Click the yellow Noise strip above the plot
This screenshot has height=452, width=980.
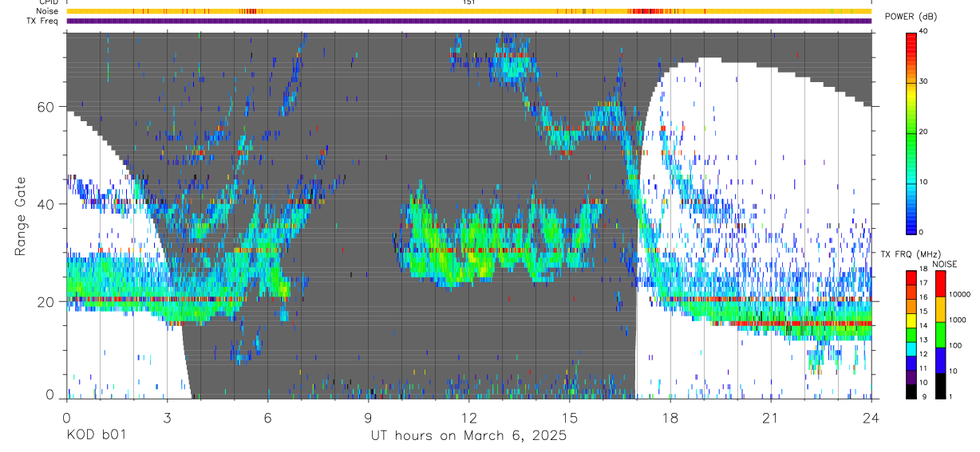(469, 11)
